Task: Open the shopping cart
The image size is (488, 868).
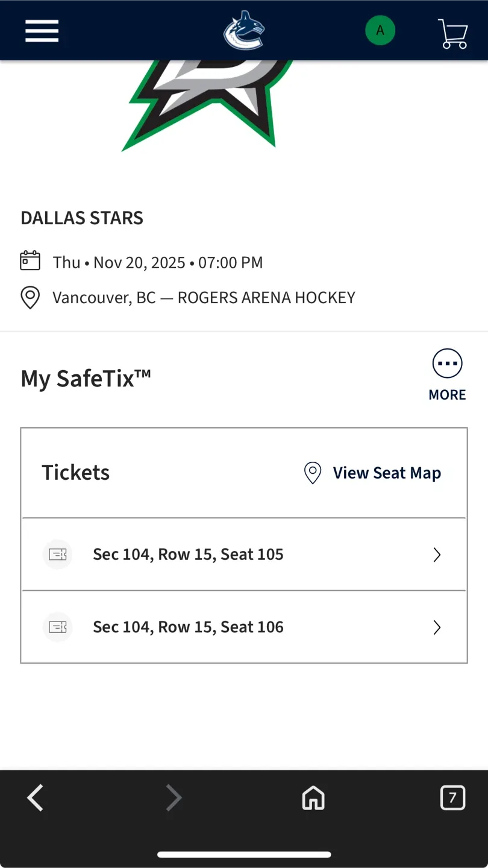Action: tap(452, 33)
